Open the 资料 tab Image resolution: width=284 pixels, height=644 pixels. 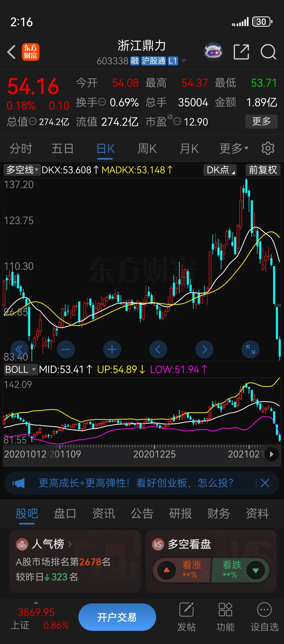point(257,513)
